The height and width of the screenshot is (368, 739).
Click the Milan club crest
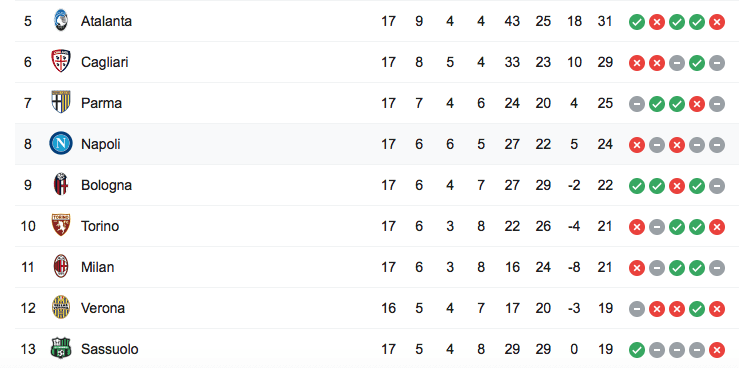point(61,267)
